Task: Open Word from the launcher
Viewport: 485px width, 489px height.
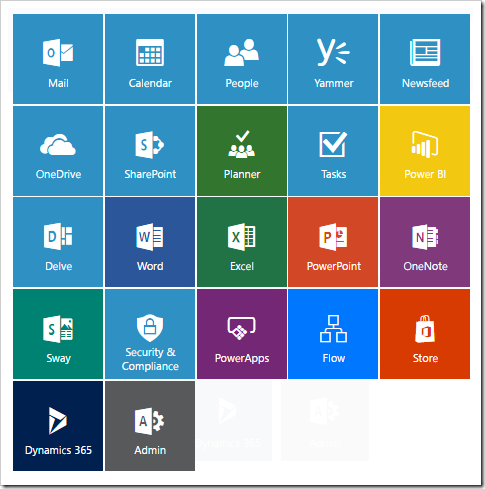Action: pos(150,242)
